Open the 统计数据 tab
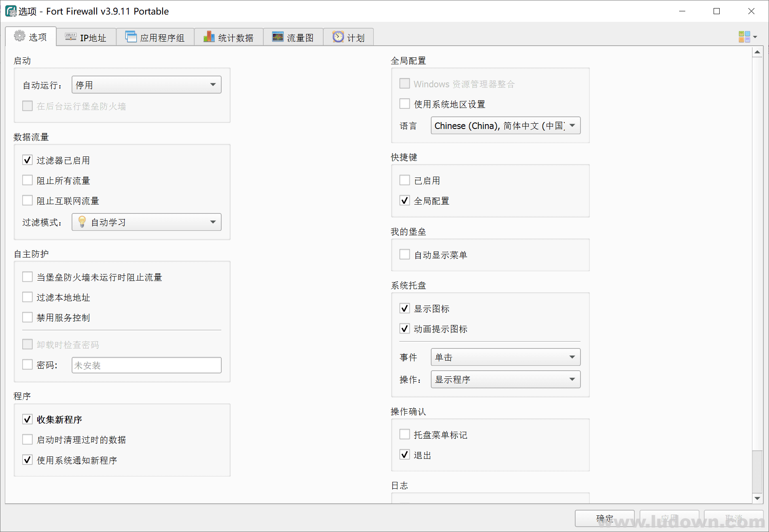 (x=229, y=37)
